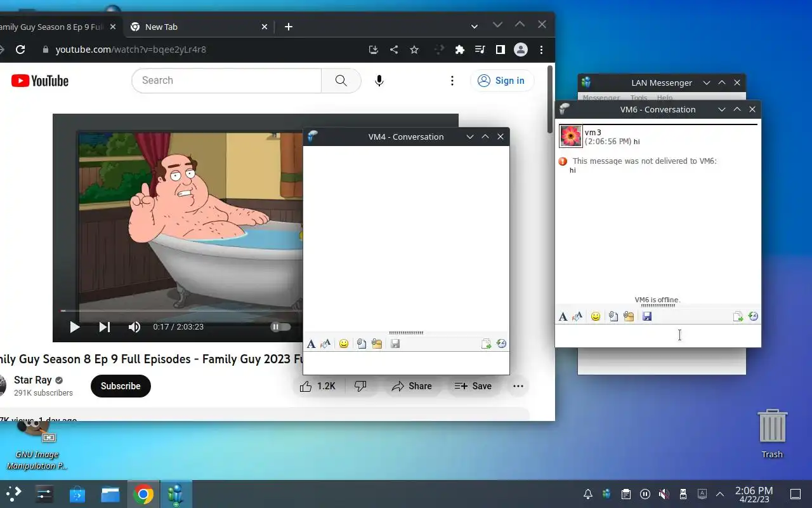Image resolution: width=812 pixels, height=508 pixels.
Task: Open notifications bell in system tray
Action: coord(588,494)
